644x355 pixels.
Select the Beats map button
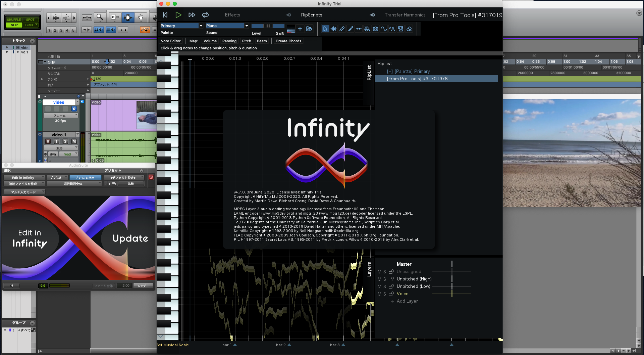[x=262, y=41]
